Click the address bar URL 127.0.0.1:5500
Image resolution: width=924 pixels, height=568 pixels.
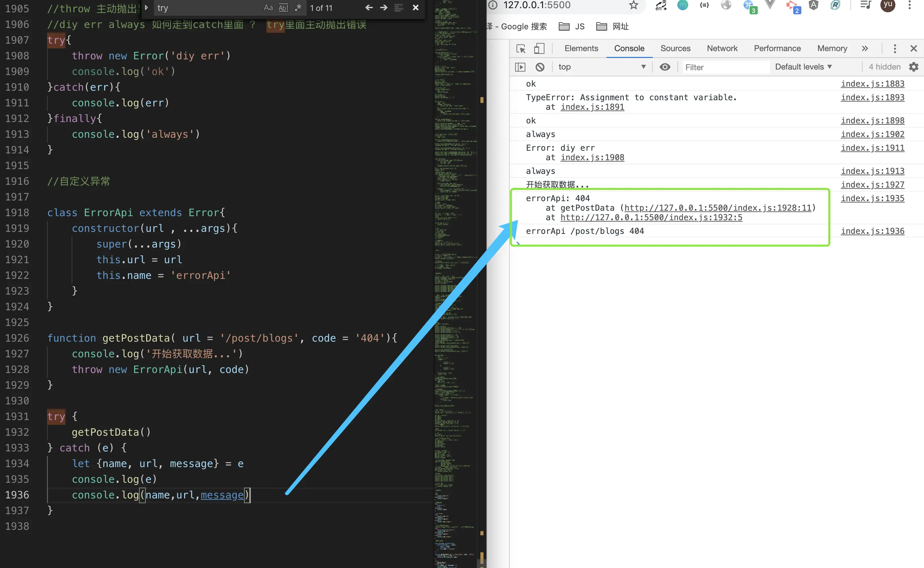(x=537, y=5)
